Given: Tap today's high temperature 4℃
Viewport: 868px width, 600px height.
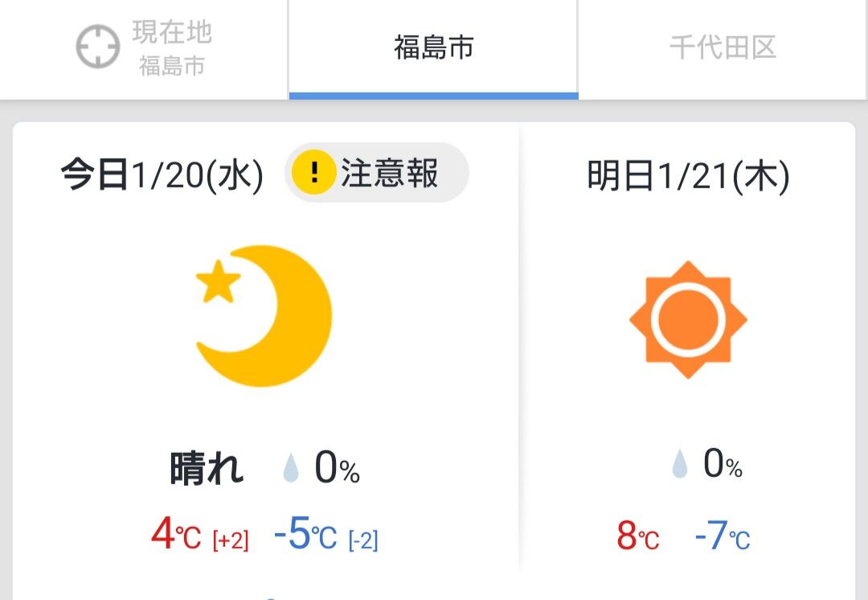Looking at the screenshot, I should point(176,536).
